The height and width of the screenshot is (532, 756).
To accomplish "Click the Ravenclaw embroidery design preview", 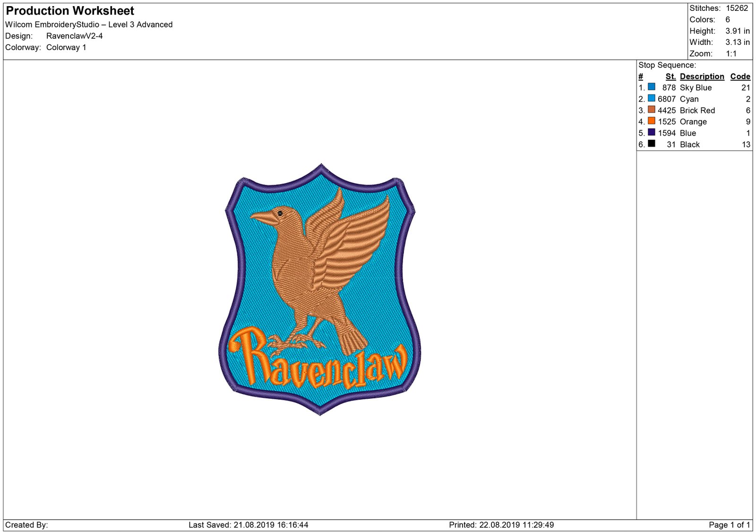I will [x=320, y=289].
